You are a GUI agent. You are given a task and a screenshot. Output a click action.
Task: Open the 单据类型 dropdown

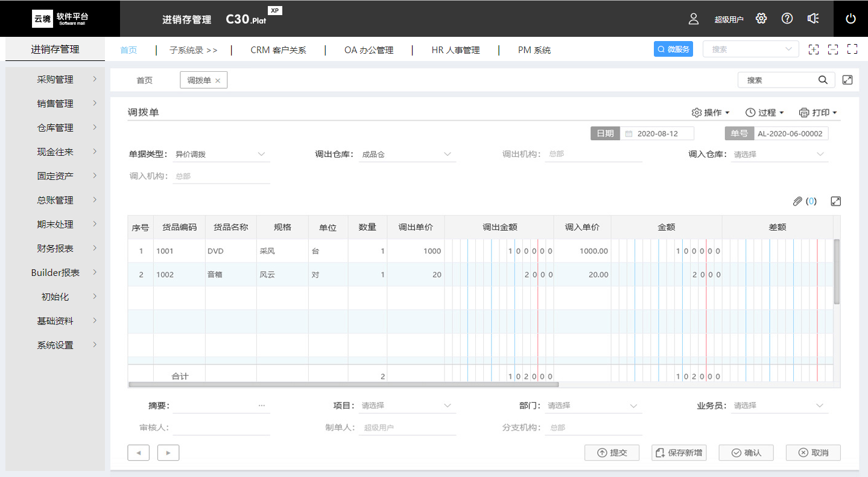[222, 155]
